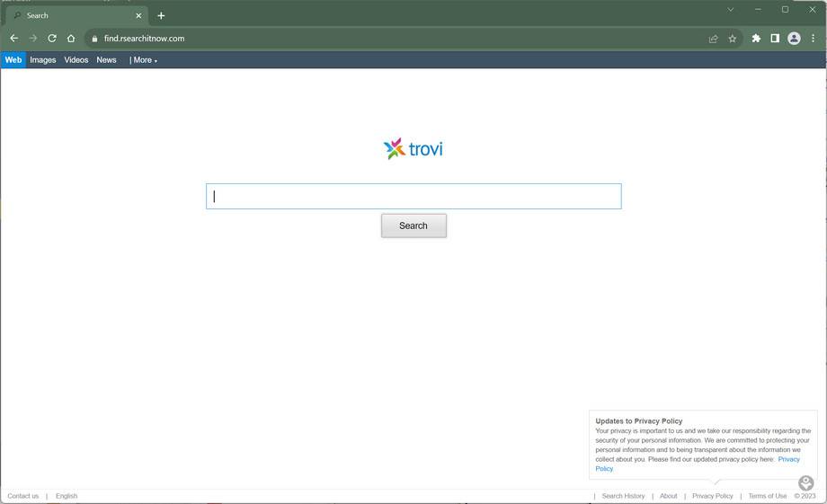Open a new tab with the plus button
The width and height of the screenshot is (827, 504).
coord(161,16)
